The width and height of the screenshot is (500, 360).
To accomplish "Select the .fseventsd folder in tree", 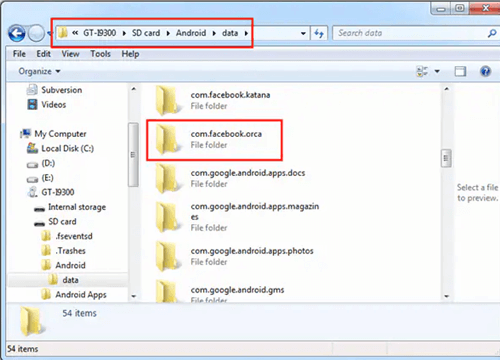I will tap(74, 236).
